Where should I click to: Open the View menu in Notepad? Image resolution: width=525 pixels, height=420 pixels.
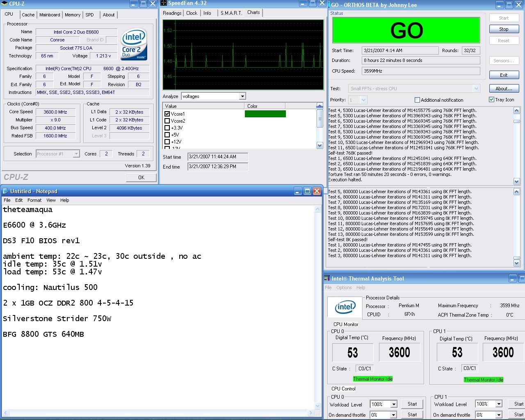pos(51,200)
